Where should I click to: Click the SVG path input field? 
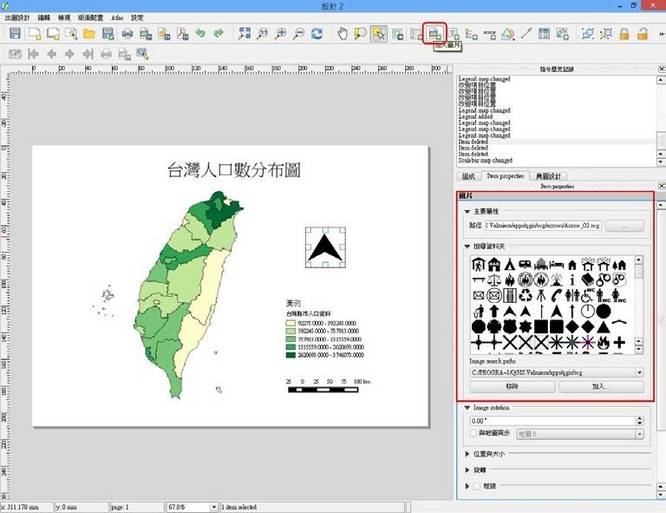(544, 225)
